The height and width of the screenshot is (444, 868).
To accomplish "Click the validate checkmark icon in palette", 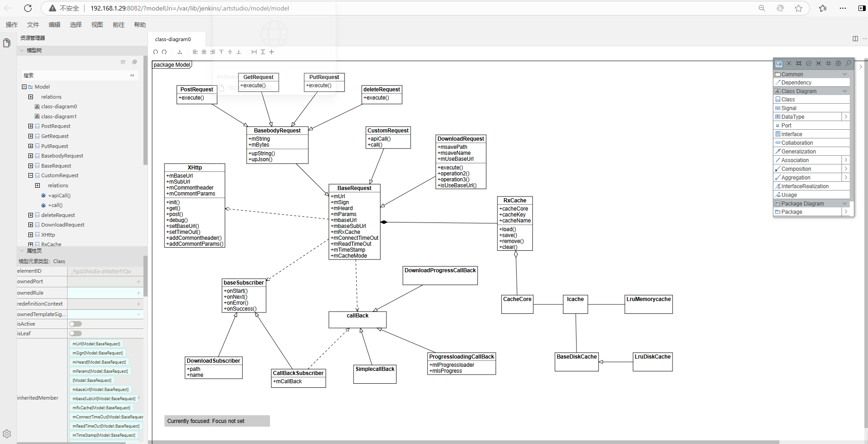I will click(809, 63).
